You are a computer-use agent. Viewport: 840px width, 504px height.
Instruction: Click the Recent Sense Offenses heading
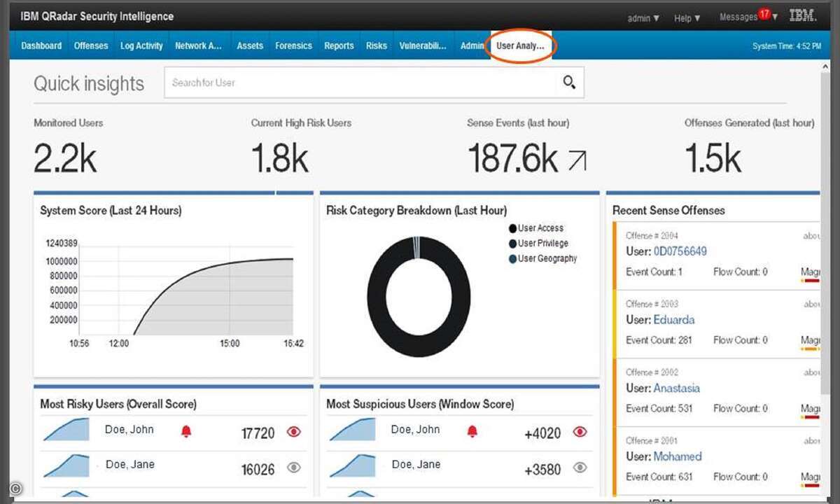[668, 210]
